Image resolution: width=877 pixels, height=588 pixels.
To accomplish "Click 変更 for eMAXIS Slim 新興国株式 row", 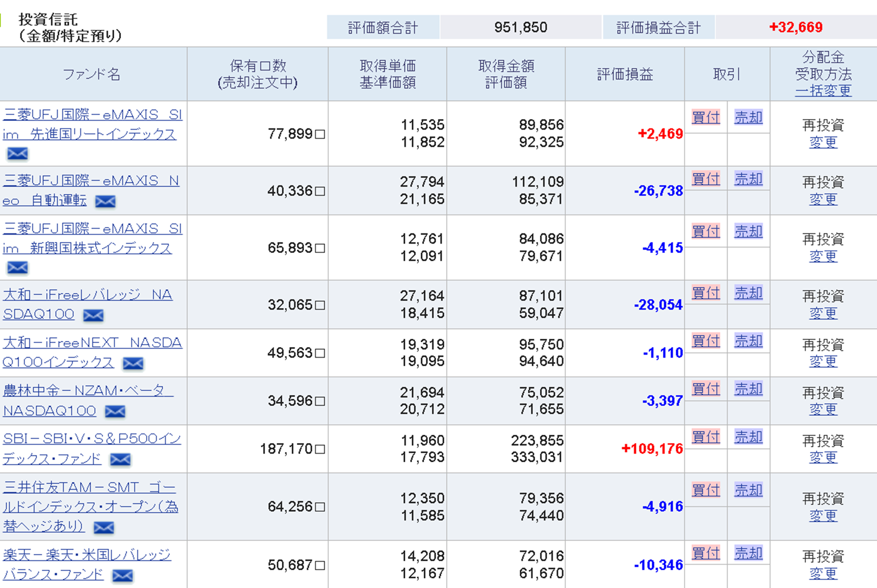I will pos(823,256).
